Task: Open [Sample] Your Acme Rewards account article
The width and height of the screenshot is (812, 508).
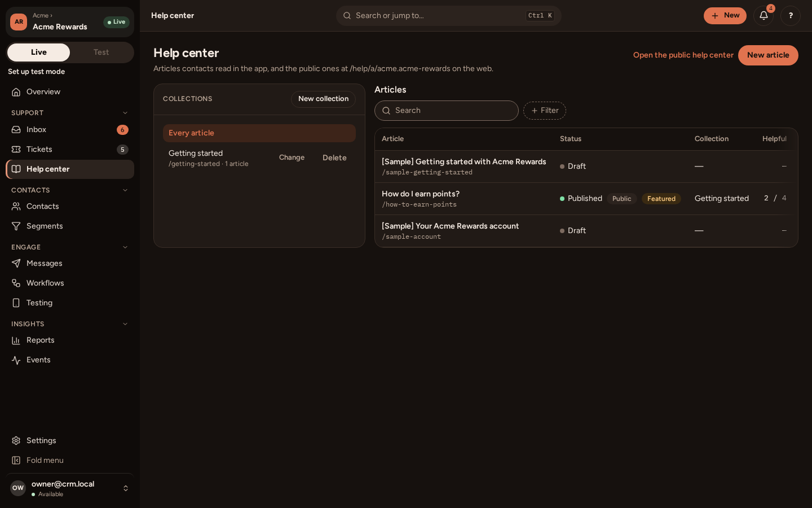Action: tap(450, 226)
